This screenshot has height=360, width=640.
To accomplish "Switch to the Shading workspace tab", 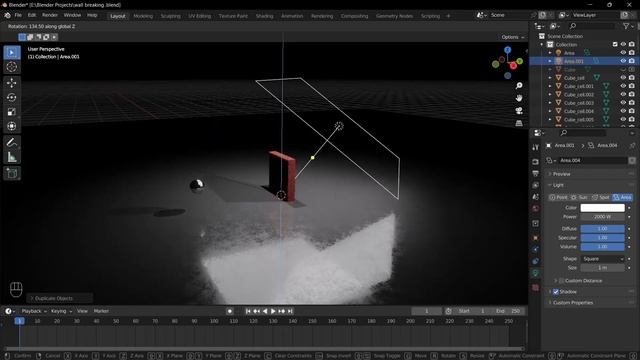I will pos(264,16).
